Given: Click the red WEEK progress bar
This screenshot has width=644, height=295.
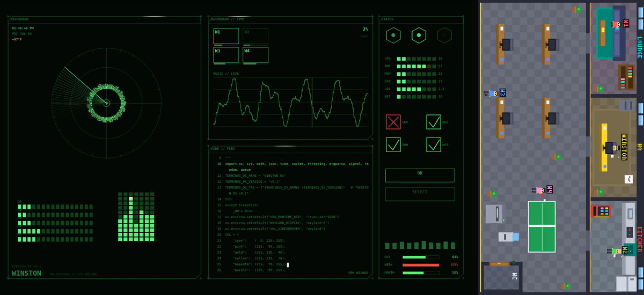Looking at the screenshot, I should pos(421,265).
